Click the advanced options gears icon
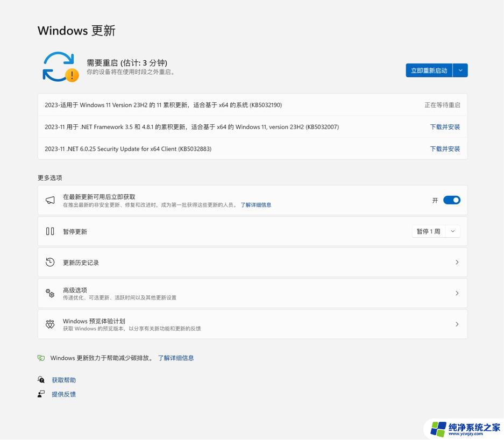This screenshot has height=440, width=504. [x=50, y=293]
